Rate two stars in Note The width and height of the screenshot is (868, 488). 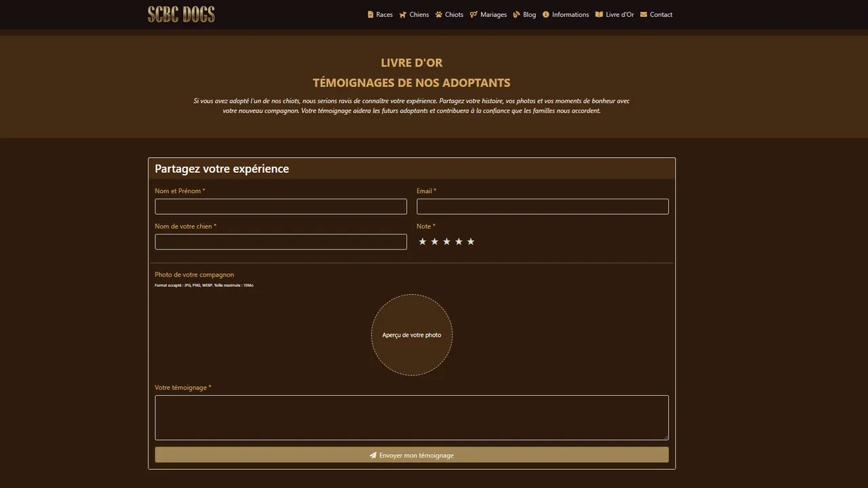[435, 242]
